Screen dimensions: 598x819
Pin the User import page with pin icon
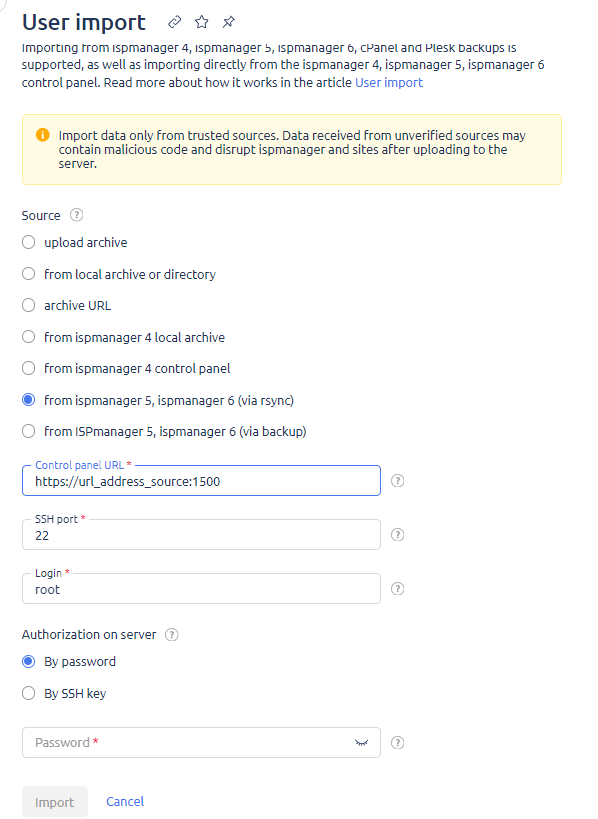229,22
